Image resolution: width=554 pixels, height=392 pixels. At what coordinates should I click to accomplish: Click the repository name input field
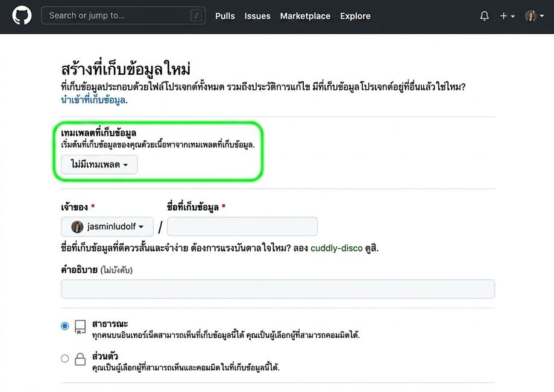(x=242, y=226)
